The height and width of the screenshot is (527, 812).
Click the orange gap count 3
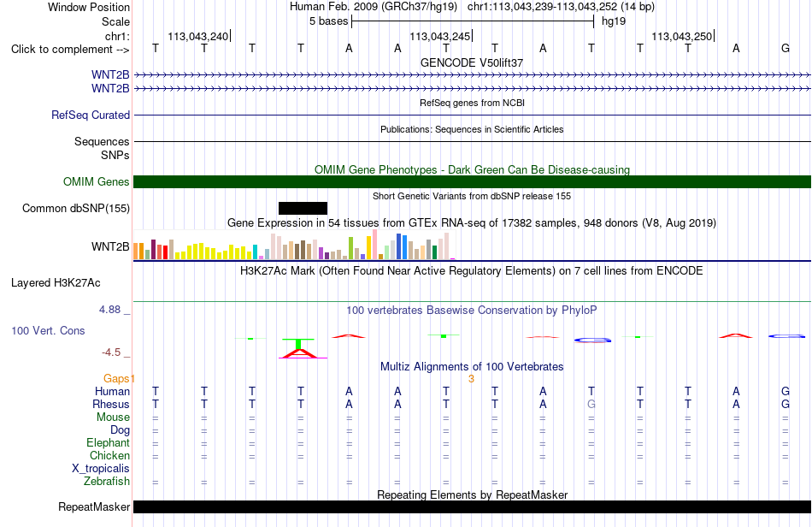coord(471,379)
